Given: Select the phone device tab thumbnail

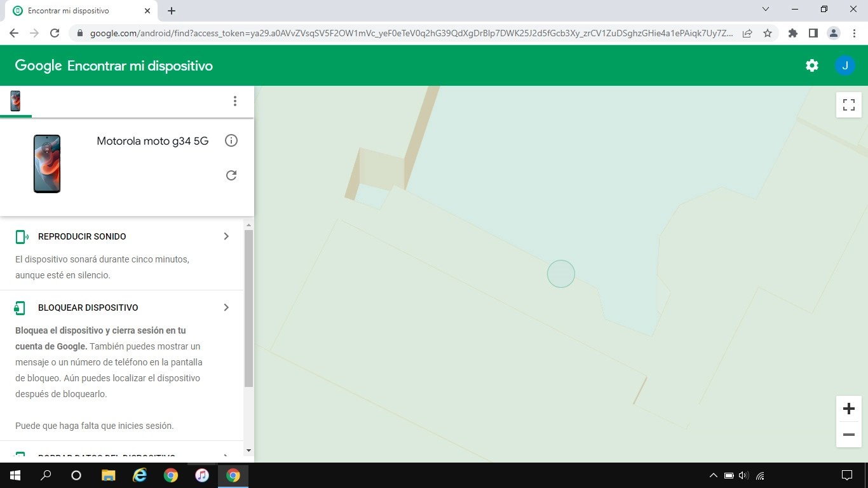Looking at the screenshot, I should click(x=15, y=101).
